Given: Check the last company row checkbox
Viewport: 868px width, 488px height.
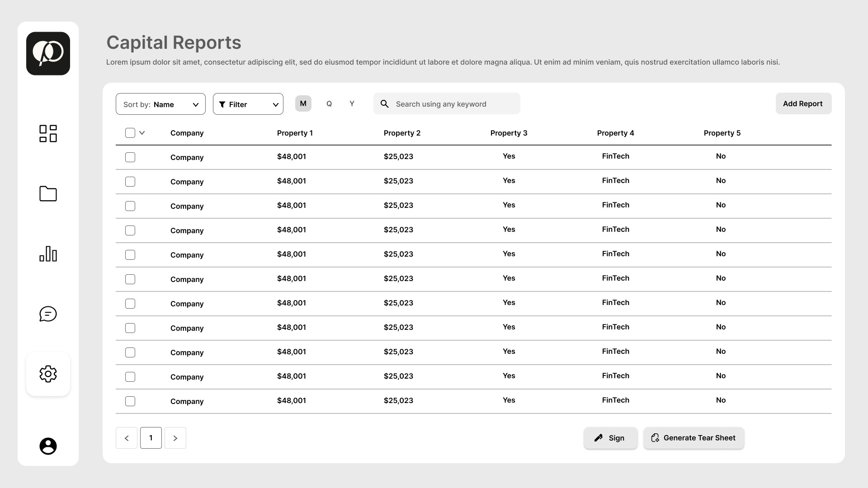Looking at the screenshot, I should point(130,401).
